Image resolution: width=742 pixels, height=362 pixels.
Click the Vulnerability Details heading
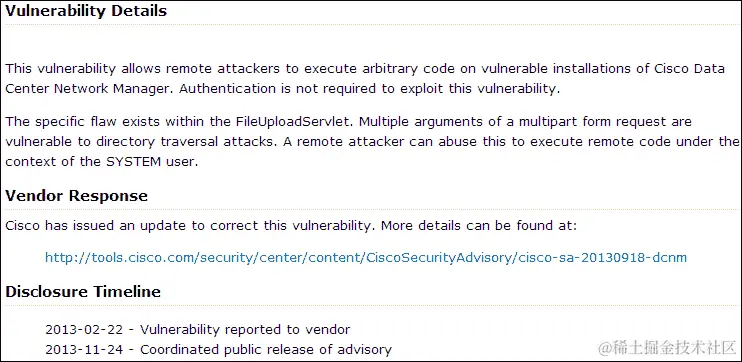pos(86,11)
